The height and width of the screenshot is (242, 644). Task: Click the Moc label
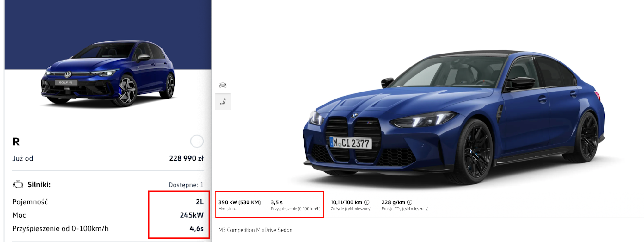tap(19, 215)
